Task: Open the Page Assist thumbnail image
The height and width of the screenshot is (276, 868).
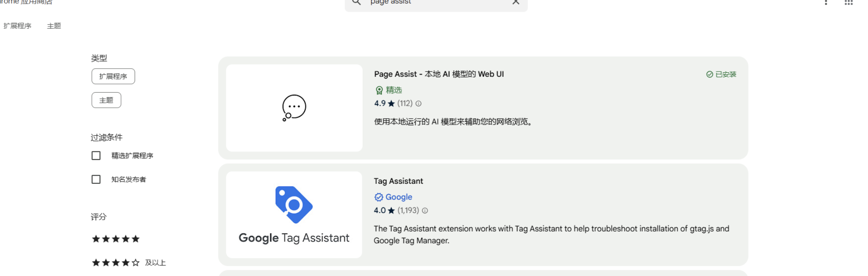Action: pyautogui.click(x=294, y=108)
